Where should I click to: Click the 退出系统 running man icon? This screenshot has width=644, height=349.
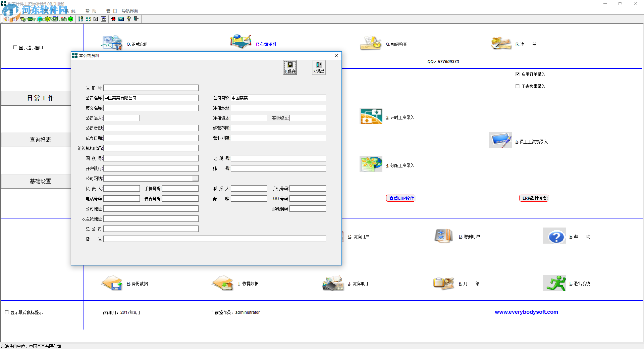point(554,283)
